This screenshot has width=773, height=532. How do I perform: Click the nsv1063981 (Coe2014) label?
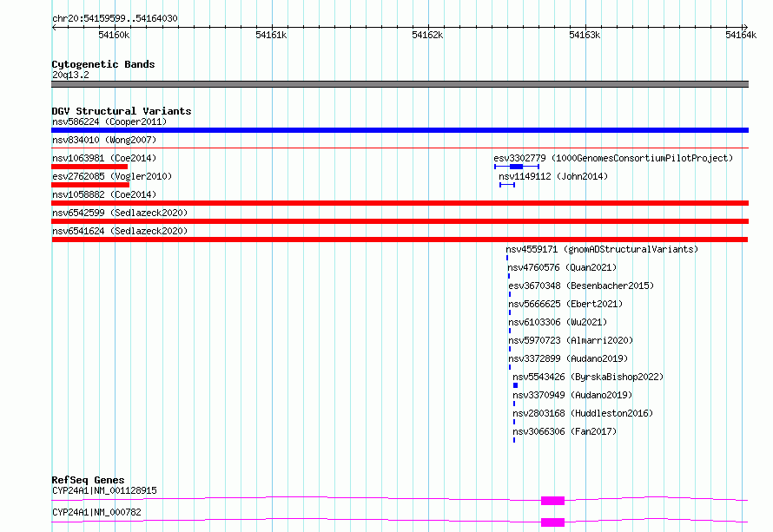(104, 158)
